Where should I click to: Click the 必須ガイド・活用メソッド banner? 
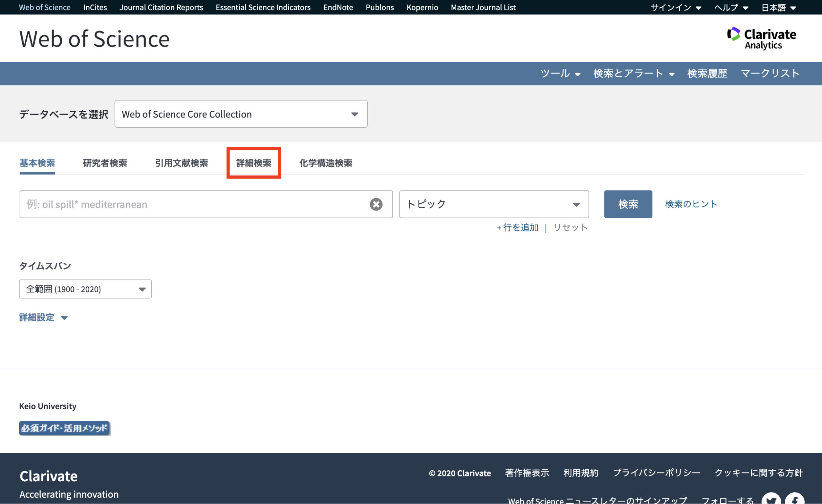[x=65, y=428]
